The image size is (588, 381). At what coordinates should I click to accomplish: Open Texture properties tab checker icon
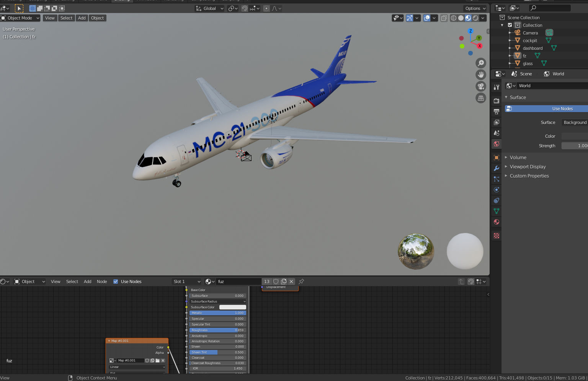click(497, 236)
